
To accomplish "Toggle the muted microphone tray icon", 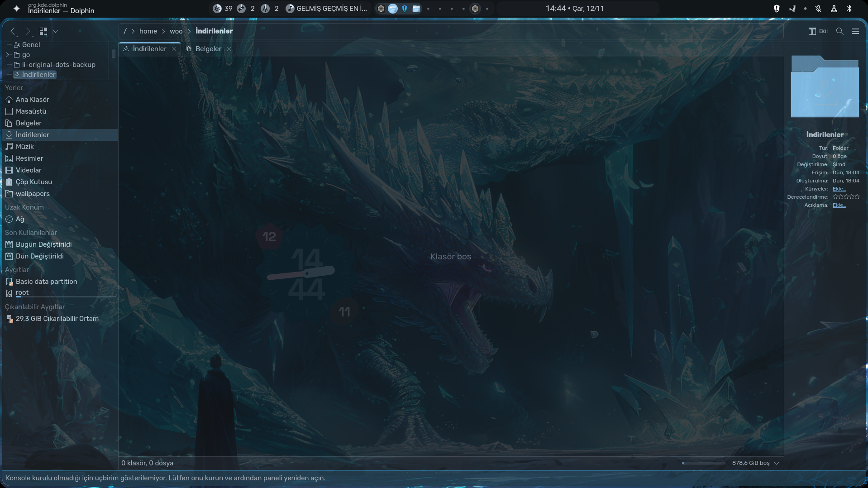I will (818, 9).
